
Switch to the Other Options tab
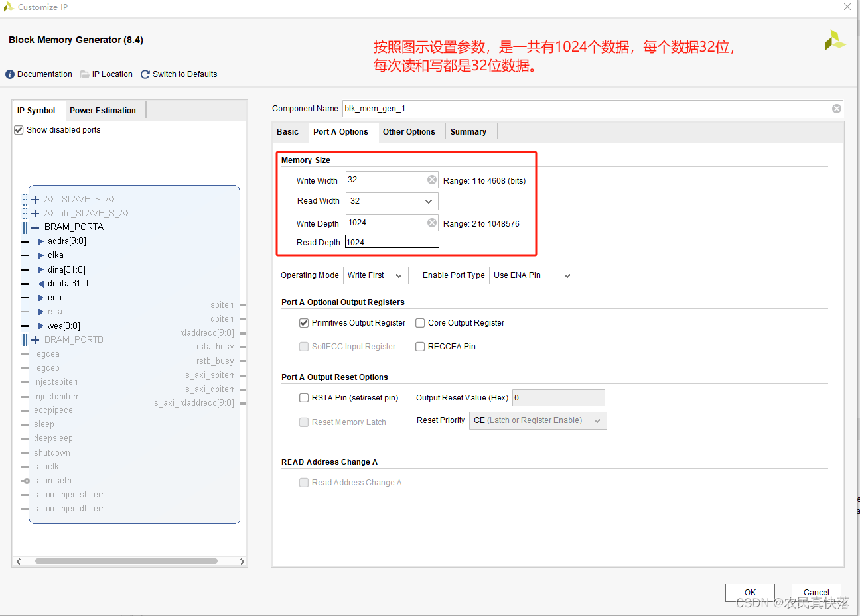[x=409, y=132]
